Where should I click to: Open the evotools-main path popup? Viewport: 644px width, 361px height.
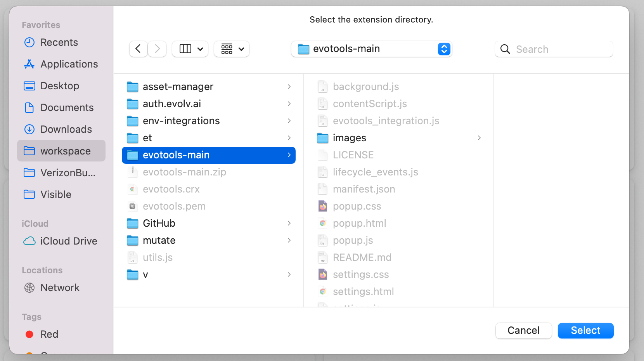371,49
